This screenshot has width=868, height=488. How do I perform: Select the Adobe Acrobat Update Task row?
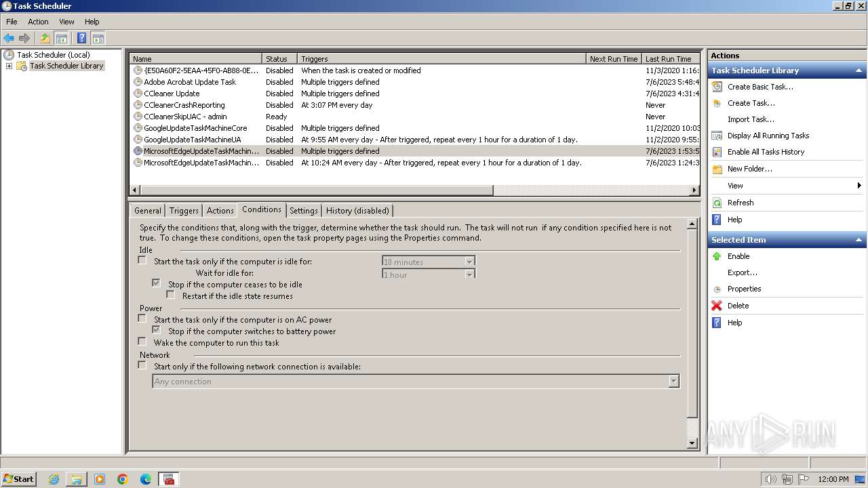click(x=414, y=82)
